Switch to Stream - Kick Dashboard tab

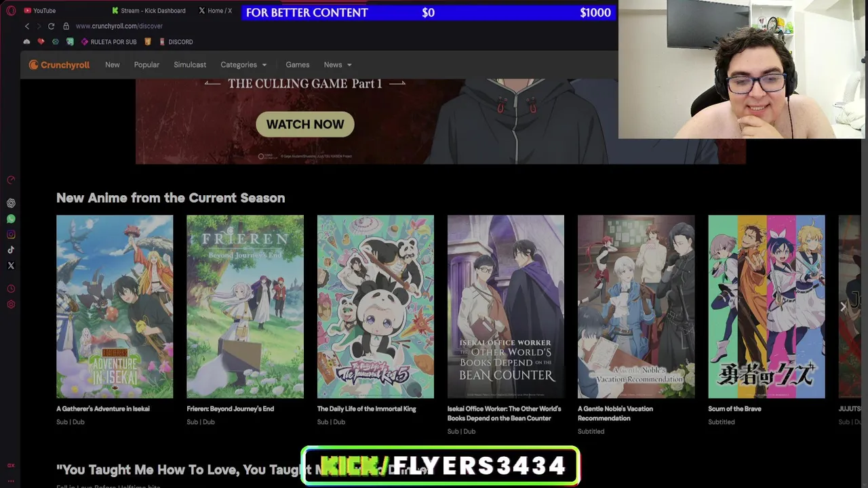(x=149, y=11)
